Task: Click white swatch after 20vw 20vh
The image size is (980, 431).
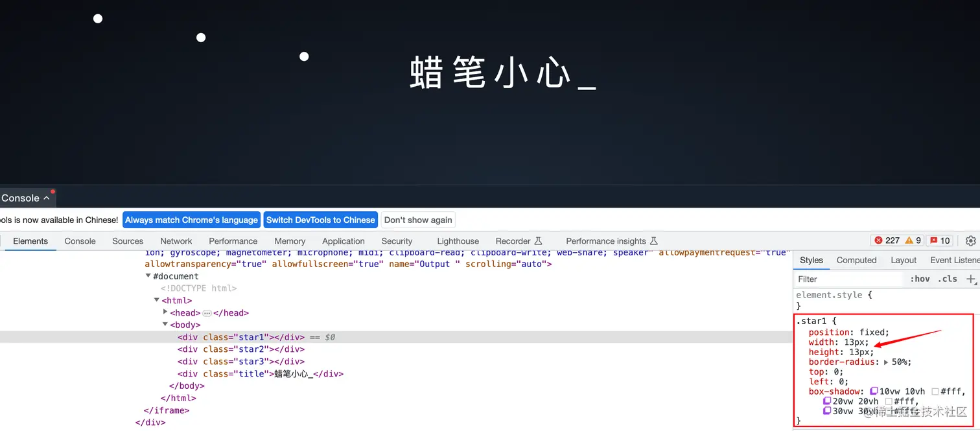Action: click(889, 401)
